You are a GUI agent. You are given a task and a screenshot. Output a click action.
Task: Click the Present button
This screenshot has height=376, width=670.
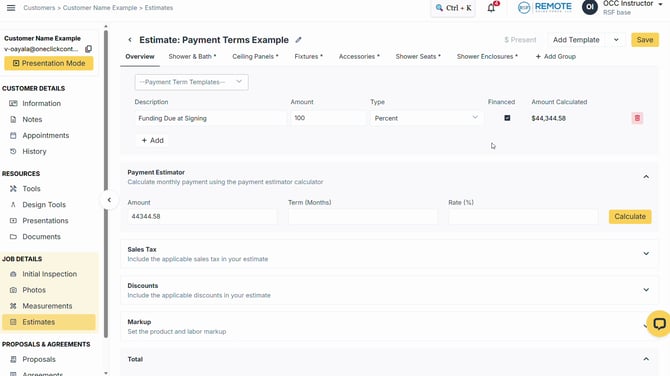pyautogui.click(x=520, y=40)
